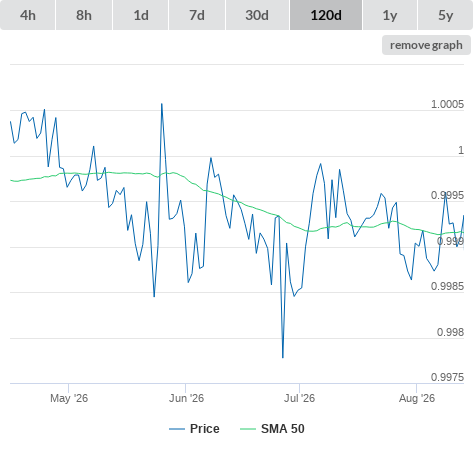Click the blue Price legend line marker

click(x=177, y=429)
